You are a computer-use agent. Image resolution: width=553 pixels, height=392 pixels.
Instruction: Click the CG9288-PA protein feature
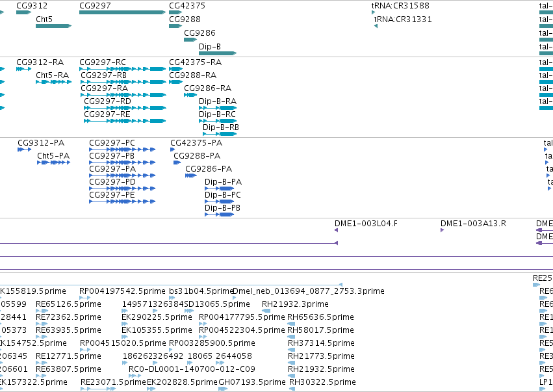(177, 163)
